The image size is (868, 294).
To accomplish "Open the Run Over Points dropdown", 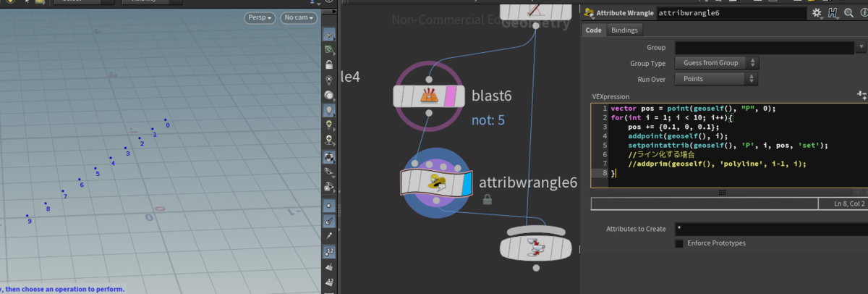I will (716, 78).
